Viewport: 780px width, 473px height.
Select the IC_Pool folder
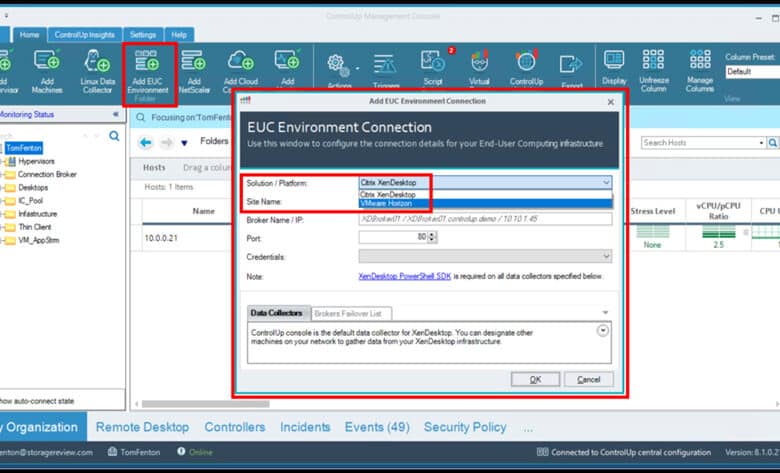coord(30,201)
